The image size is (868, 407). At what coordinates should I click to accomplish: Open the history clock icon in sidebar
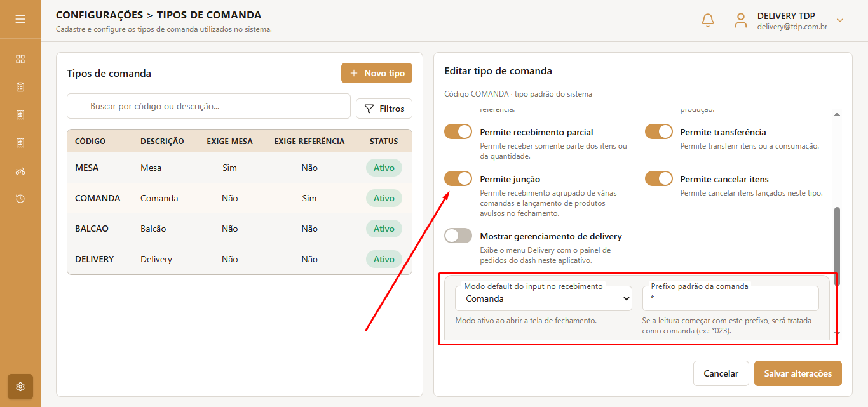pos(20,199)
